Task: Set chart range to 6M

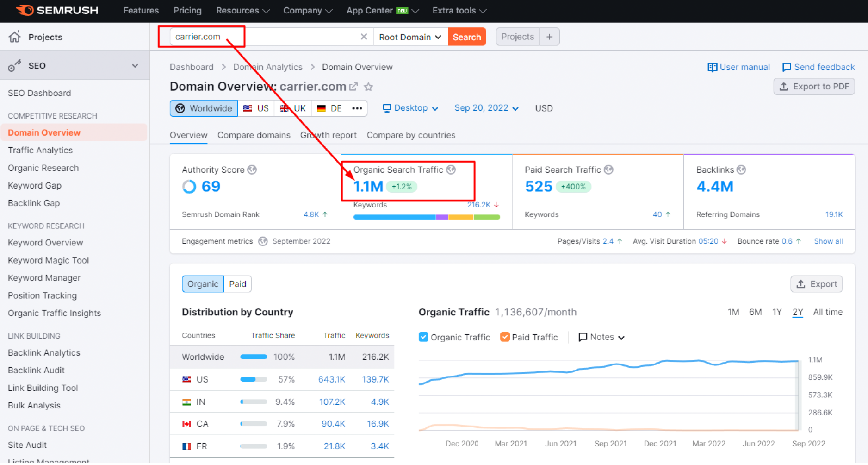Action: [x=756, y=312]
